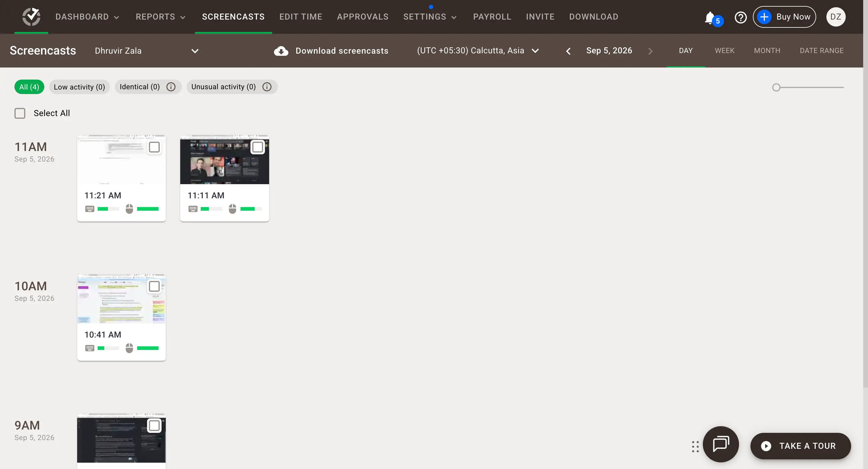The height and width of the screenshot is (469, 868).
Task: Click the drag handle dots beside chat
Action: coord(695,446)
